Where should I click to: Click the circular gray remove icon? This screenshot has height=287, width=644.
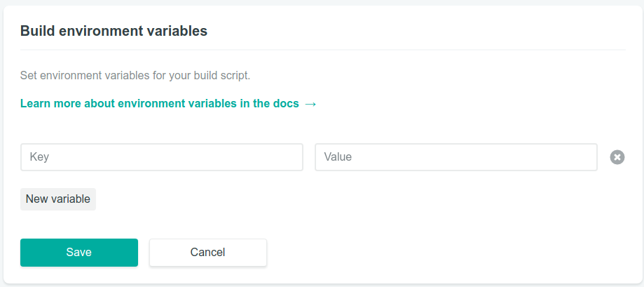click(617, 157)
